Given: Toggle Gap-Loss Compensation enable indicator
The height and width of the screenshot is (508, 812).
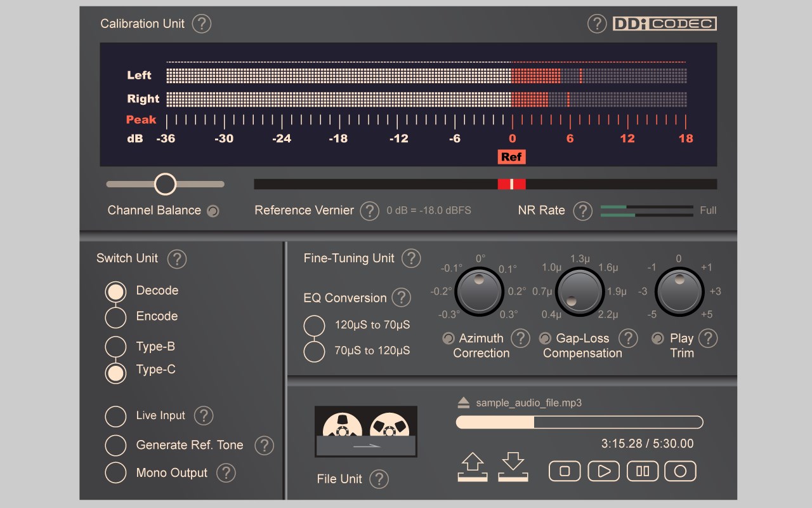Looking at the screenshot, I should [x=545, y=338].
